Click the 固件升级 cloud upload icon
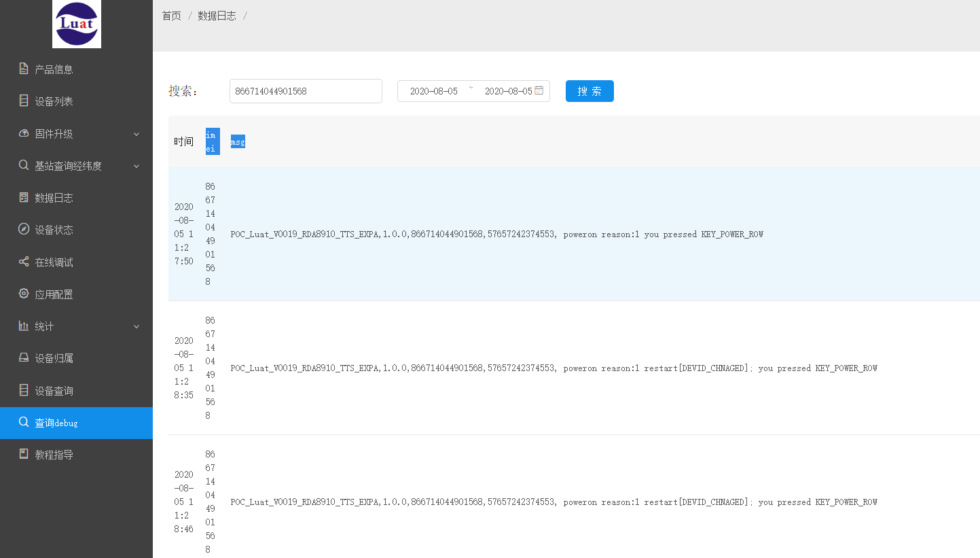Viewport: 980px width, 558px height. 24,133
